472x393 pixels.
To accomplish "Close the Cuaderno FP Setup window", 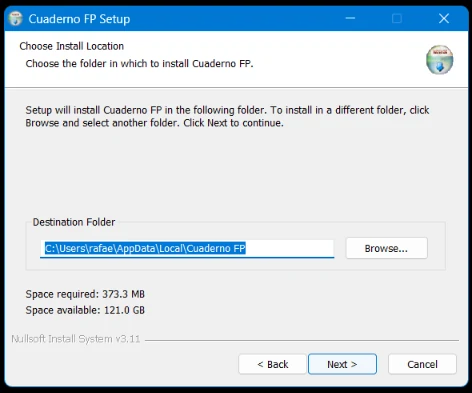I will (444, 18).
